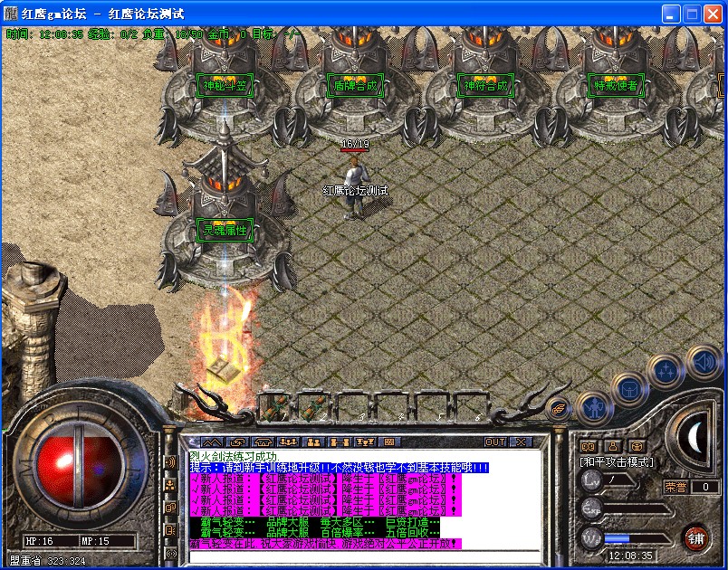Click the mountain-shaped minimap icon above chat
Viewport: 728px width, 570px height.
click(211, 442)
